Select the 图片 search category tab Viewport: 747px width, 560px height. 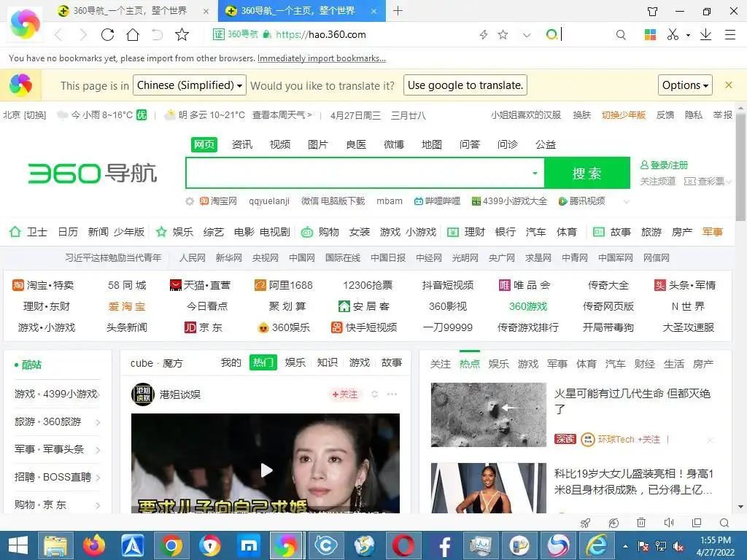pyautogui.click(x=318, y=144)
